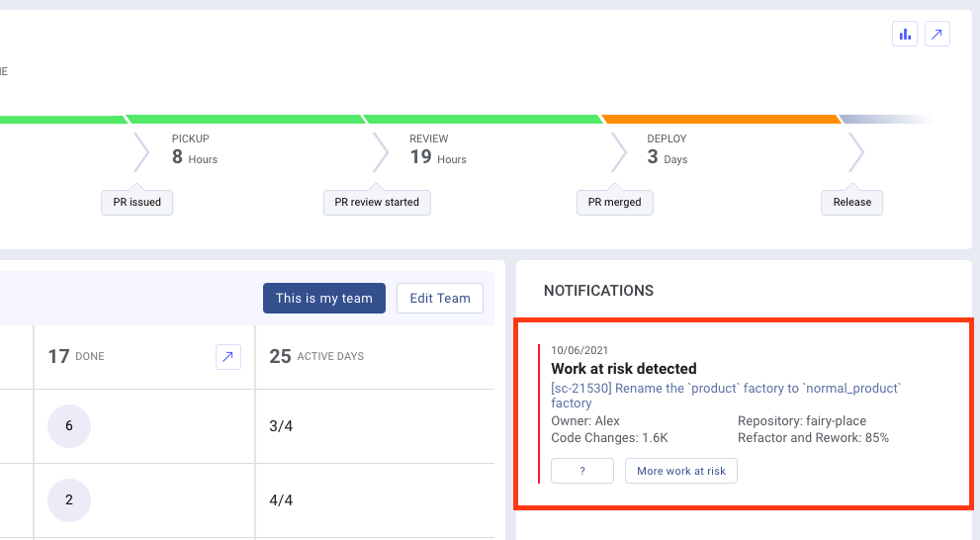
Task: Click the orange deploy segment of cycle bar
Action: coord(720,119)
